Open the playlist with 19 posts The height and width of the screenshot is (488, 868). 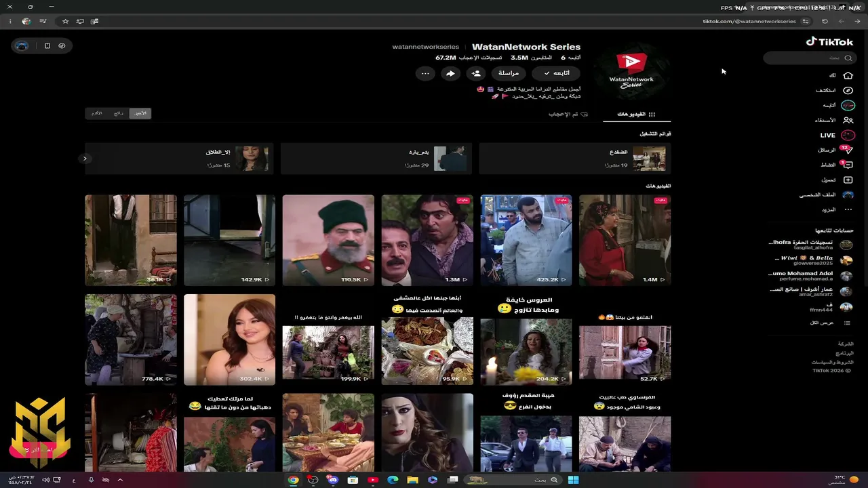point(575,159)
